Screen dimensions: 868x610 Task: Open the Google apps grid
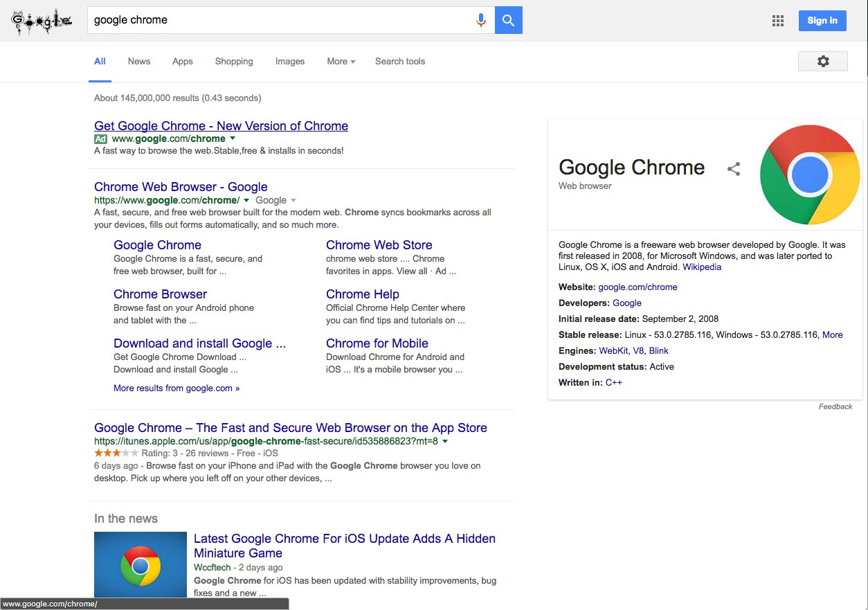click(778, 21)
